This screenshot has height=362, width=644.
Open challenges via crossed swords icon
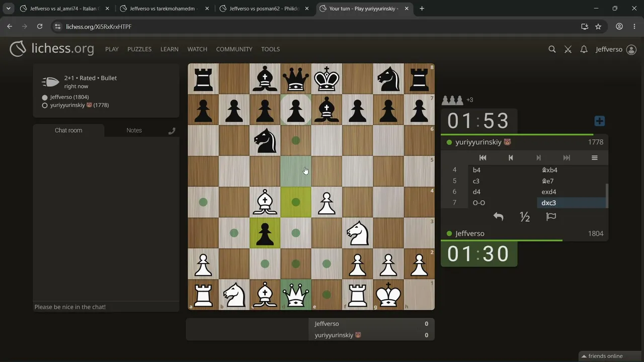568,49
